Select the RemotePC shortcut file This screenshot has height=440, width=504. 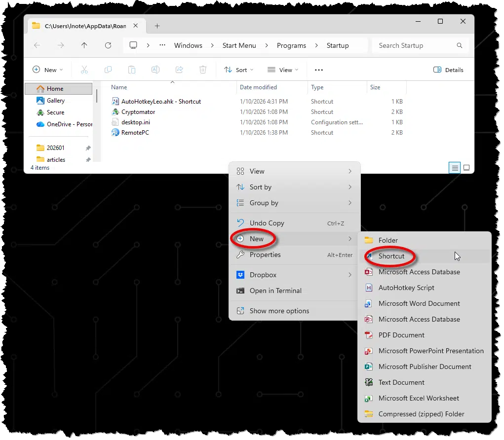(135, 133)
